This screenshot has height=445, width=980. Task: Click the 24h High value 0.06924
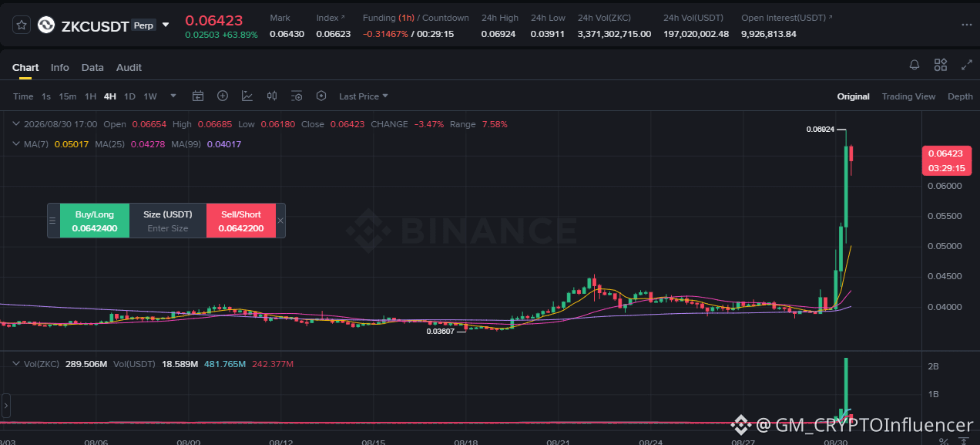pyautogui.click(x=500, y=34)
